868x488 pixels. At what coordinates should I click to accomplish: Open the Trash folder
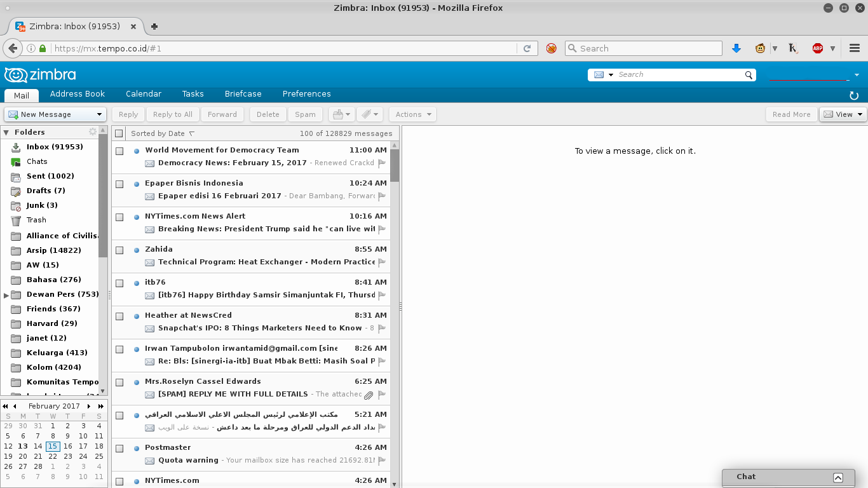click(x=36, y=220)
